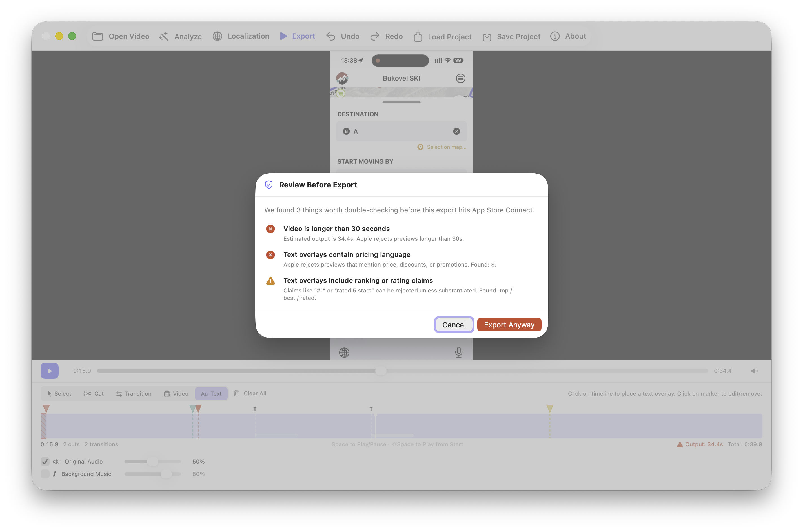Click the microphone icon in preview

(x=458, y=352)
